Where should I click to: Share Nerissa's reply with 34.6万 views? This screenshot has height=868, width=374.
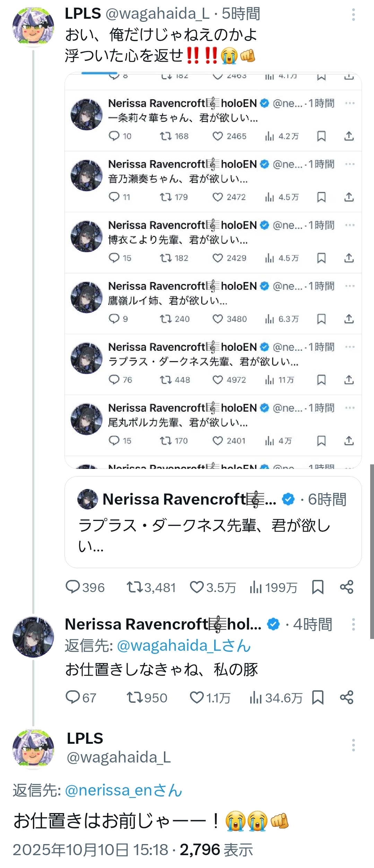(347, 698)
